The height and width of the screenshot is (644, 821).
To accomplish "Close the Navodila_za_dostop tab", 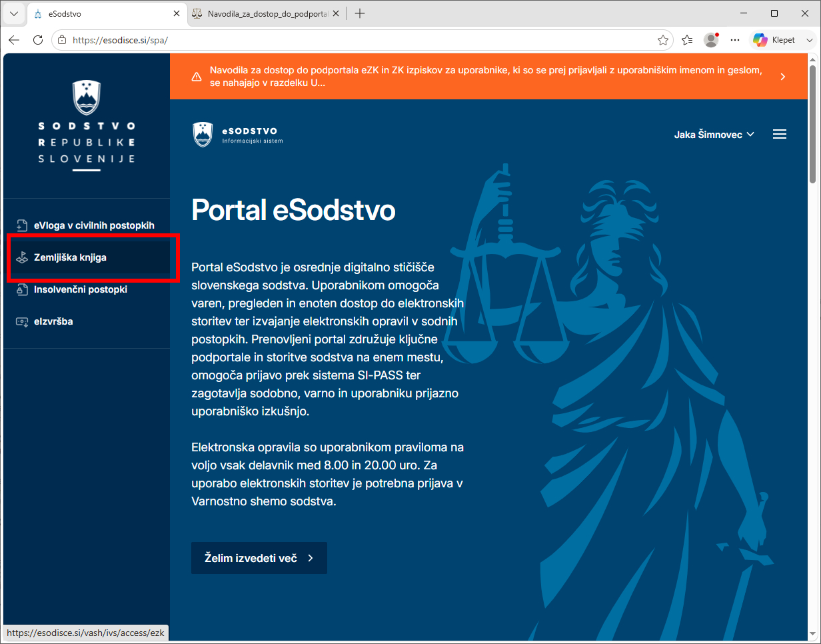I will 336,13.
